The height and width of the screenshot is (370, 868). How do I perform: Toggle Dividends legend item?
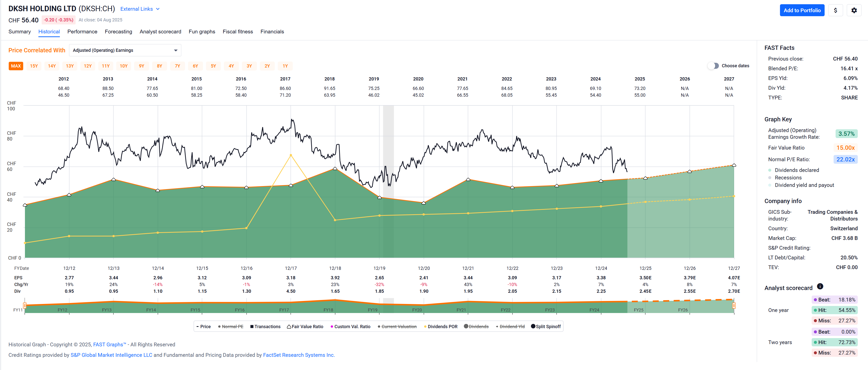(476, 327)
